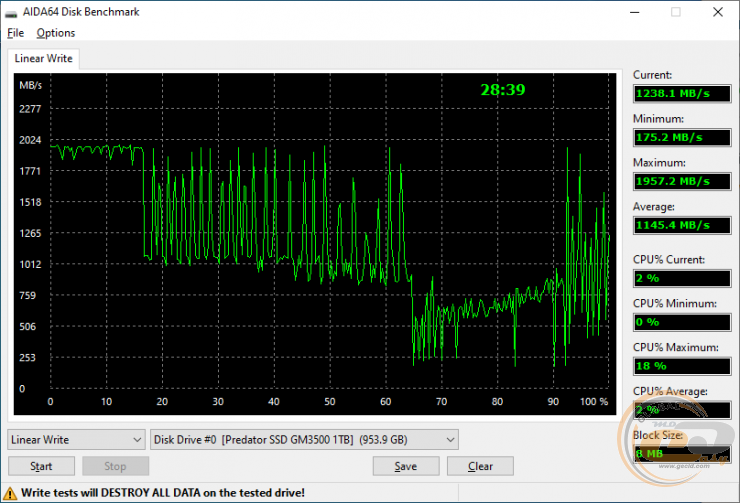Click the AIDA64 Disk Benchmark title icon

coord(11,13)
